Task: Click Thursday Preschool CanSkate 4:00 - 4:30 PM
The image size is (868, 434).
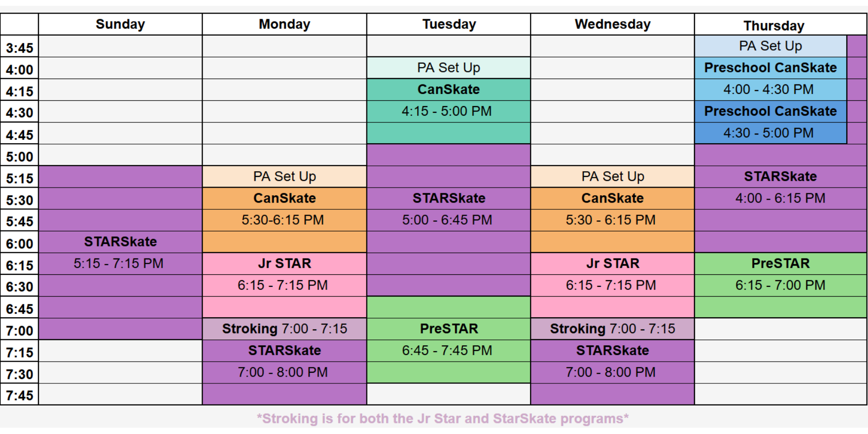Action: pos(771,79)
